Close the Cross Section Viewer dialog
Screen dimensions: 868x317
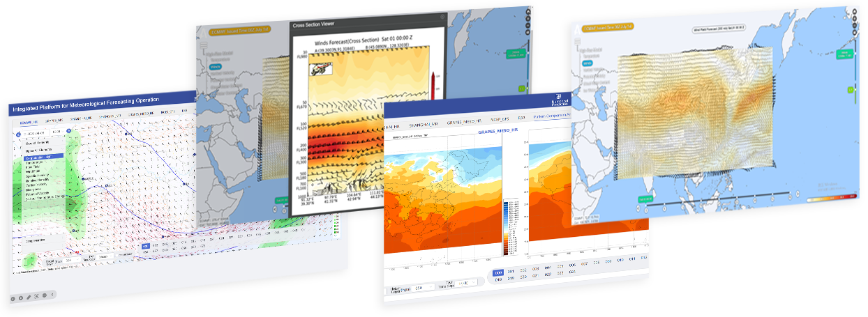tap(442, 17)
